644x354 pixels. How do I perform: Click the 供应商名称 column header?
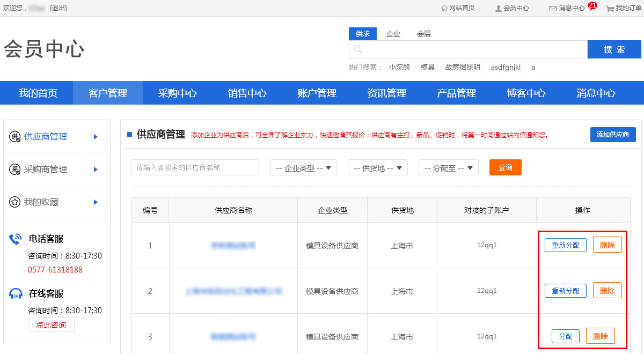(233, 210)
